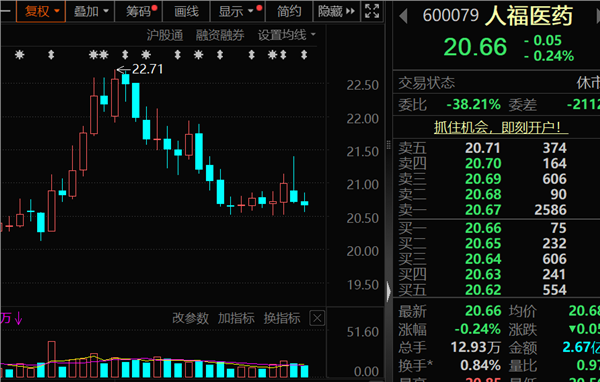Select the 画线 drawing tool
The height and width of the screenshot is (382, 600).
(x=186, y=11)
